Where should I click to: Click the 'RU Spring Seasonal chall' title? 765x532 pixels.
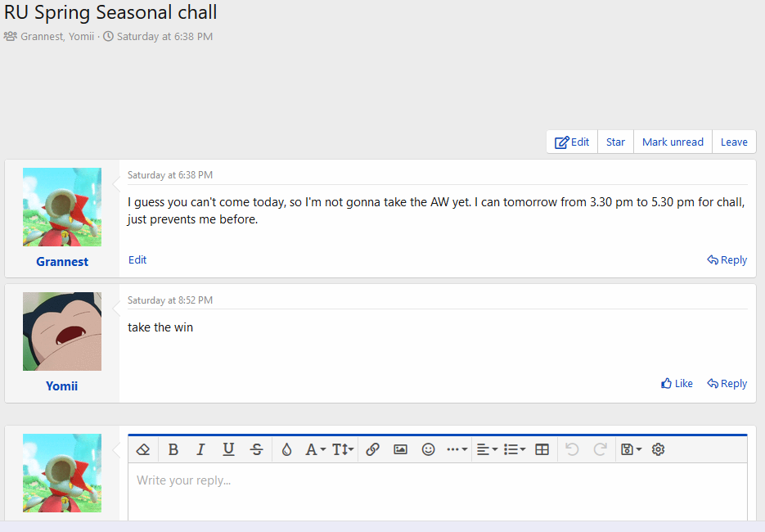tap(110, 12)
